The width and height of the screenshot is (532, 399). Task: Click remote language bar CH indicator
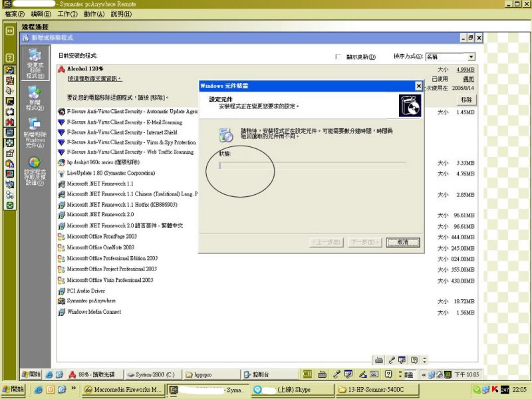pyautogui.click(x=307, y=374)
